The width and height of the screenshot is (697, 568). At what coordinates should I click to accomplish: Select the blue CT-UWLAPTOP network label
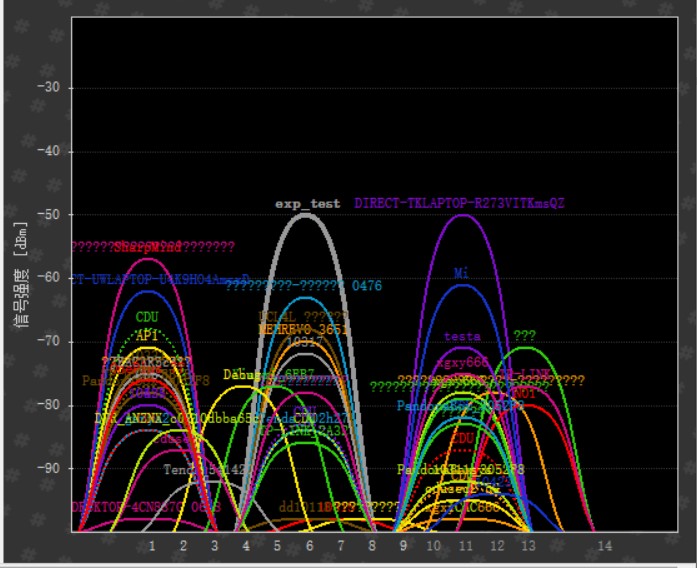160,280
